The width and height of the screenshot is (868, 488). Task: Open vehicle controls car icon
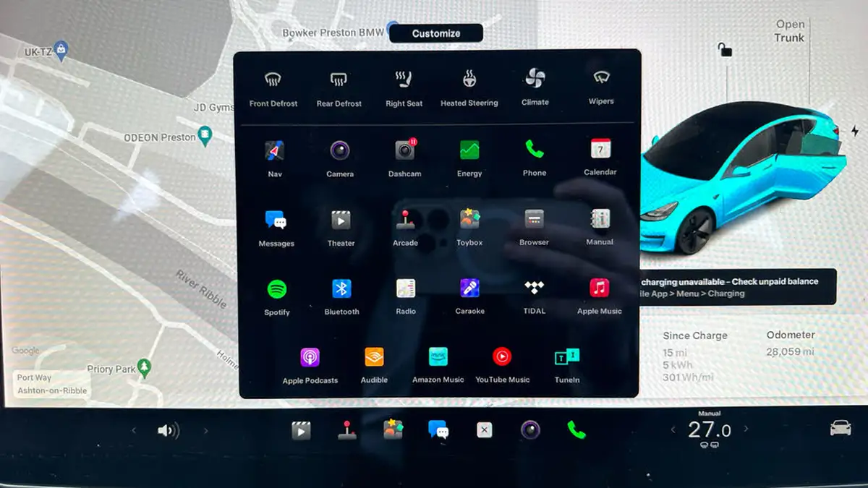click(x=840, y=427)
